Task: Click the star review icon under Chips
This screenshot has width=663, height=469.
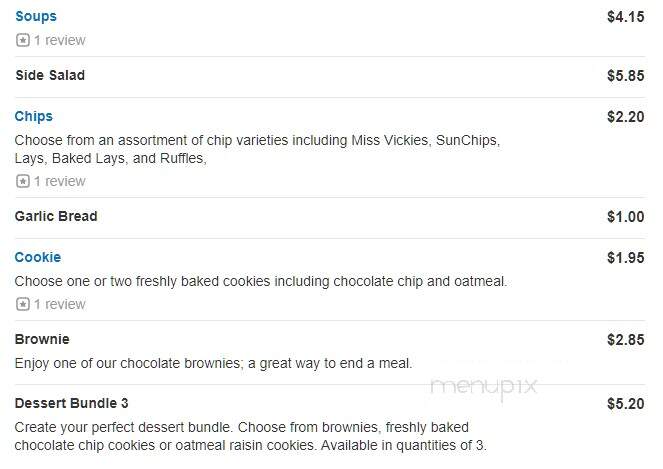Action: (x=23, y=181)
